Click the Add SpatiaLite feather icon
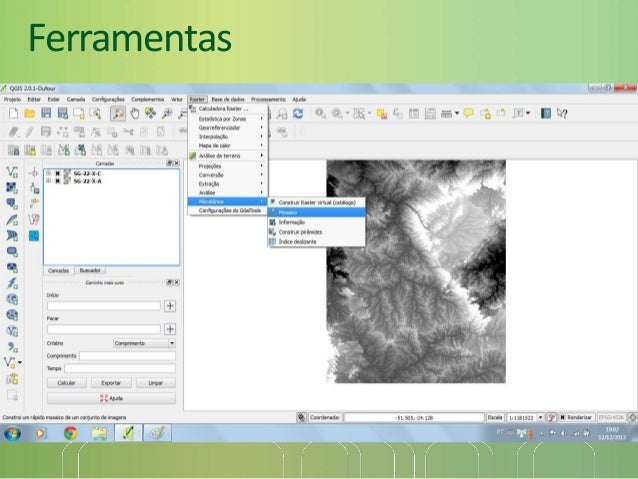The width and height of the screenshot is (638, 479). [x=12, y=219]
